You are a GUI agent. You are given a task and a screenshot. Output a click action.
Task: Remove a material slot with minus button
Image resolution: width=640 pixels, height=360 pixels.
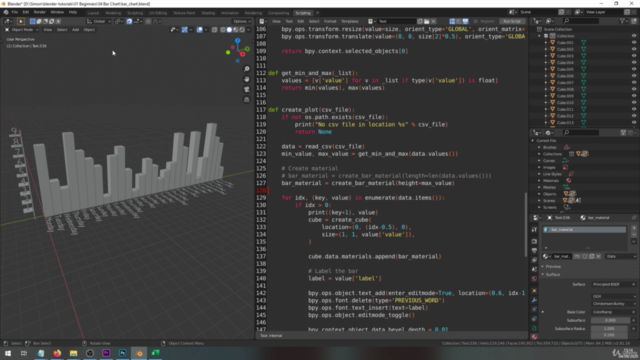coord(633,235)
